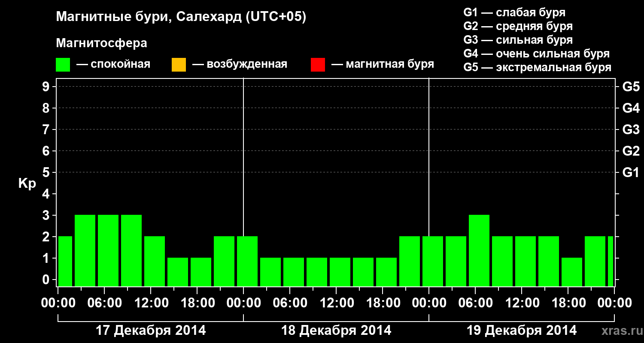Click the 'G5 — экстремальная буря' legend line
The width and height of the screenshot is (644, 343).
(x=538, y=67)
